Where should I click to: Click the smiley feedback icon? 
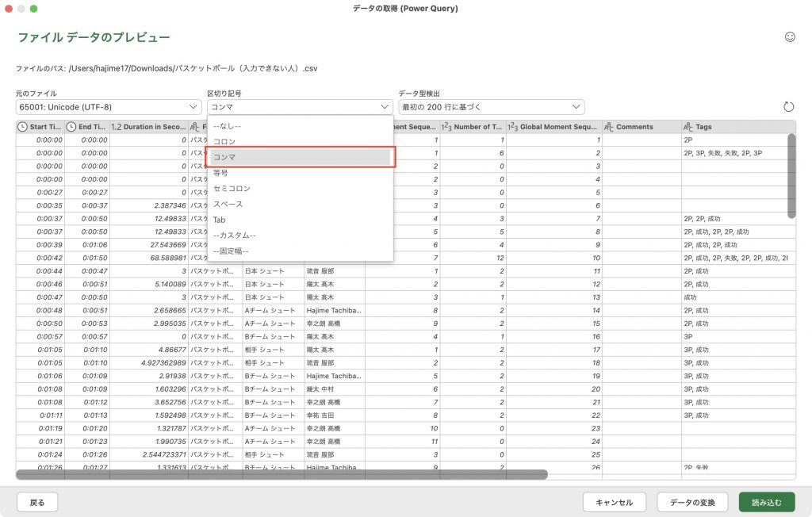789,36
